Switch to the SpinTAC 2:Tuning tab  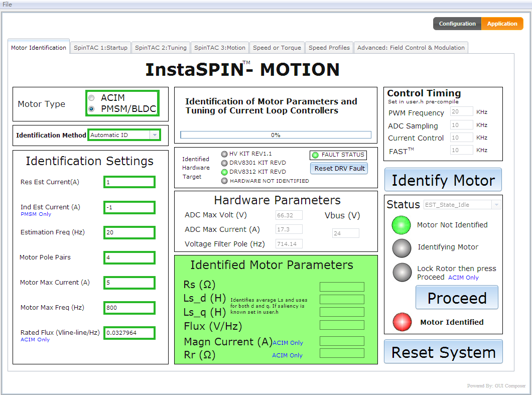click(161, 48)
